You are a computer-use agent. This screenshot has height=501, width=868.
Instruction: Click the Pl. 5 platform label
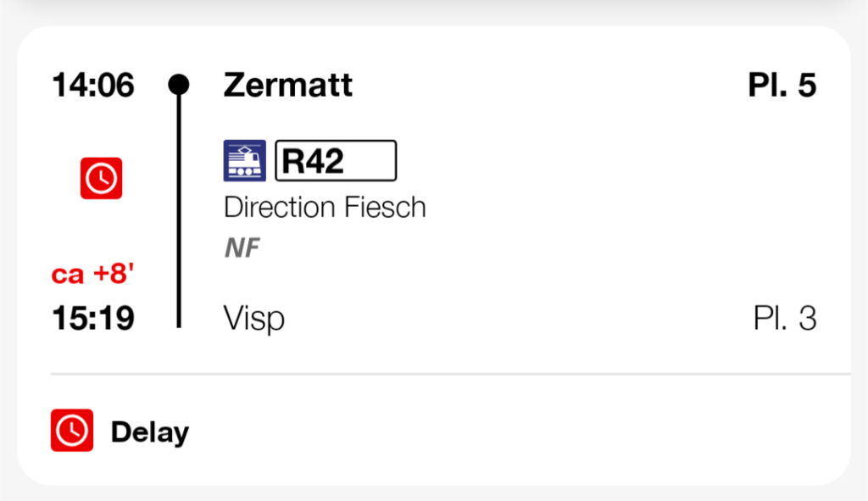pyautogui.click(x=782, y=86)
